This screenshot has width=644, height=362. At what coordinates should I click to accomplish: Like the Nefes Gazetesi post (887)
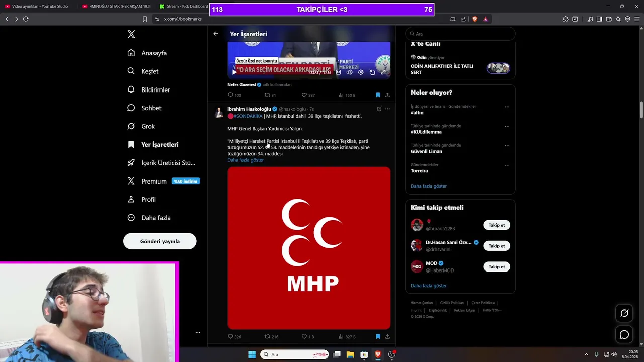point(308,95)
